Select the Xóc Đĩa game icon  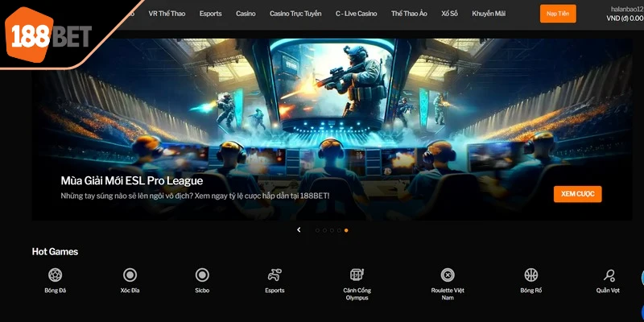pos(130,275)
